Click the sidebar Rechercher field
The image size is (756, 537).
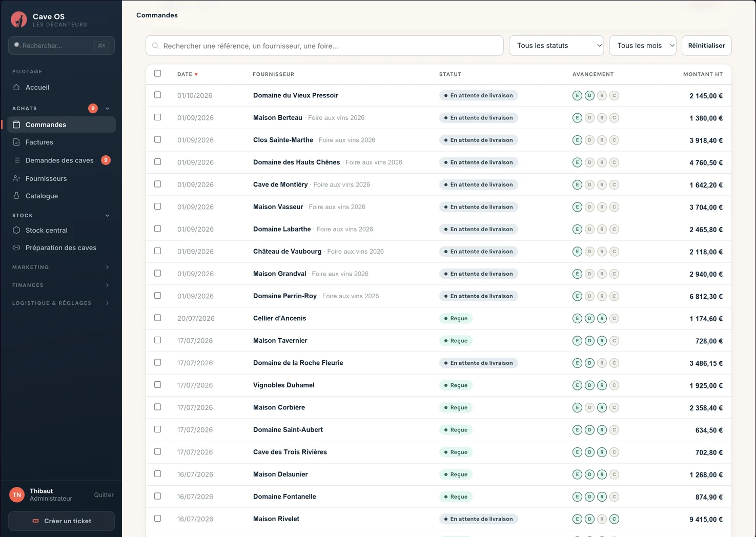[x=62, y=46]
